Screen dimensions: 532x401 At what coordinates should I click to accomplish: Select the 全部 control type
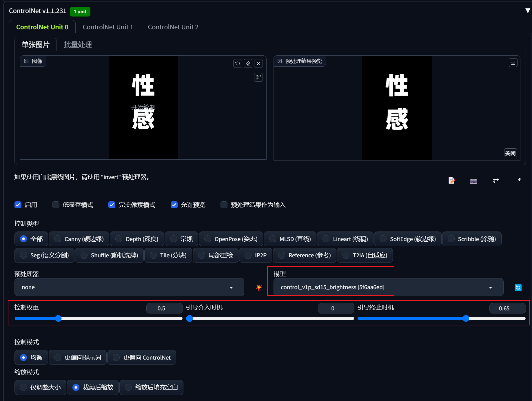31,239
